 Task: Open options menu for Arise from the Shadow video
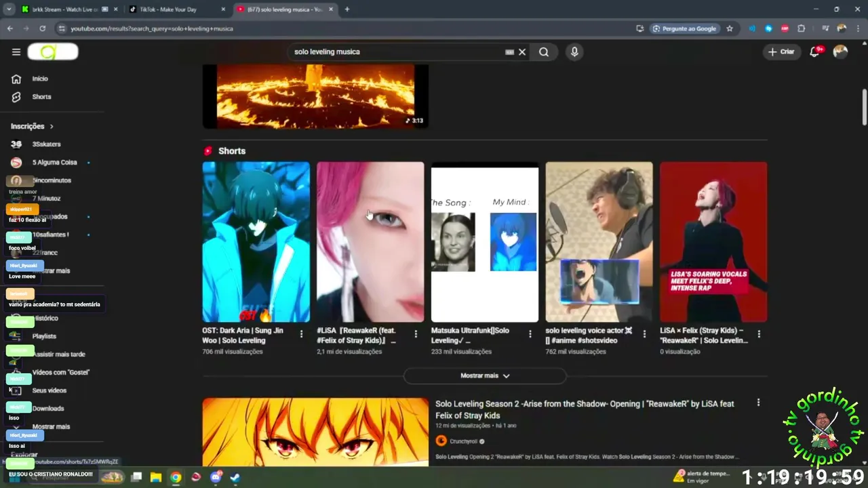coord(758,403)
